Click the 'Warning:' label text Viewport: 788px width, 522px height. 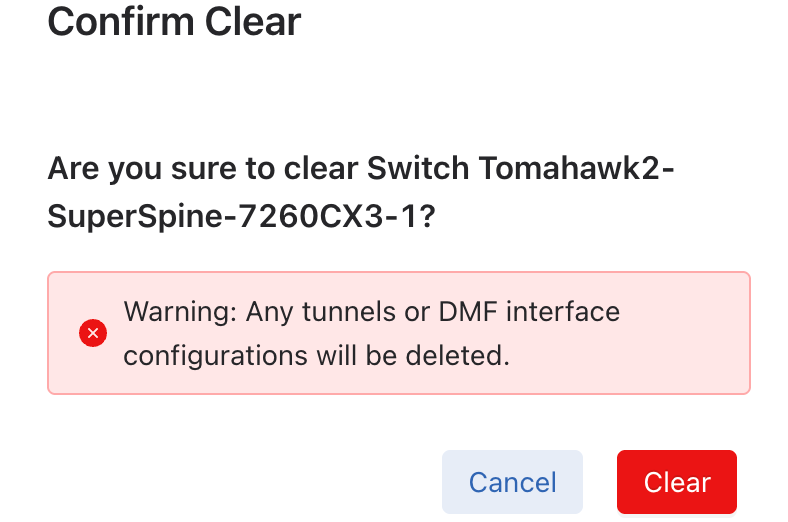click(179, 311)
